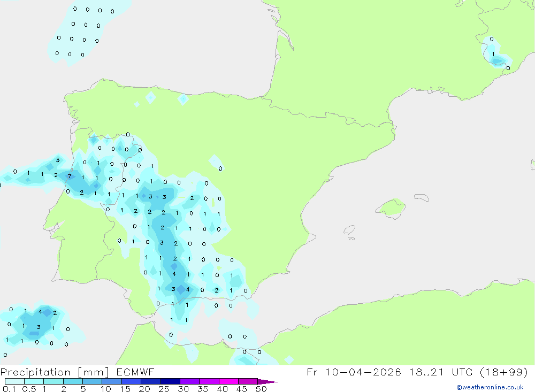Select the "30" legend tick label
Viewport: 535px width, 392px height.
tap(184, 389)
